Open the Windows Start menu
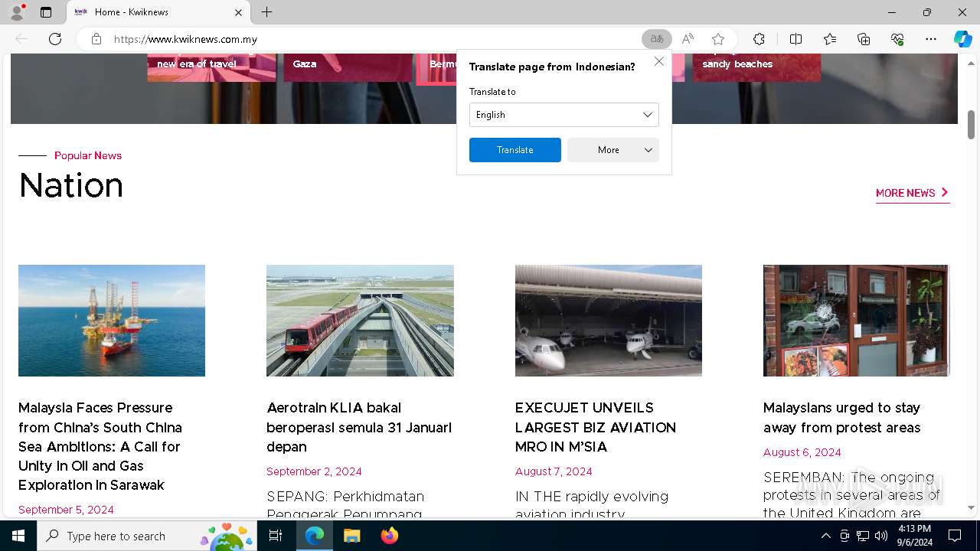This screenshot has height=551, width=980. click(18, 536)
